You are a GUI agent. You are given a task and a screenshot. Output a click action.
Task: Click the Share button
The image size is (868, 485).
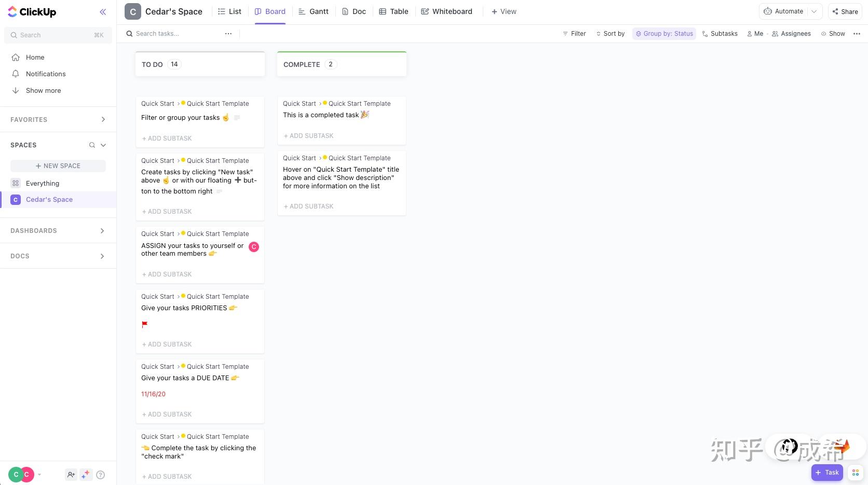tap(845, 11)
